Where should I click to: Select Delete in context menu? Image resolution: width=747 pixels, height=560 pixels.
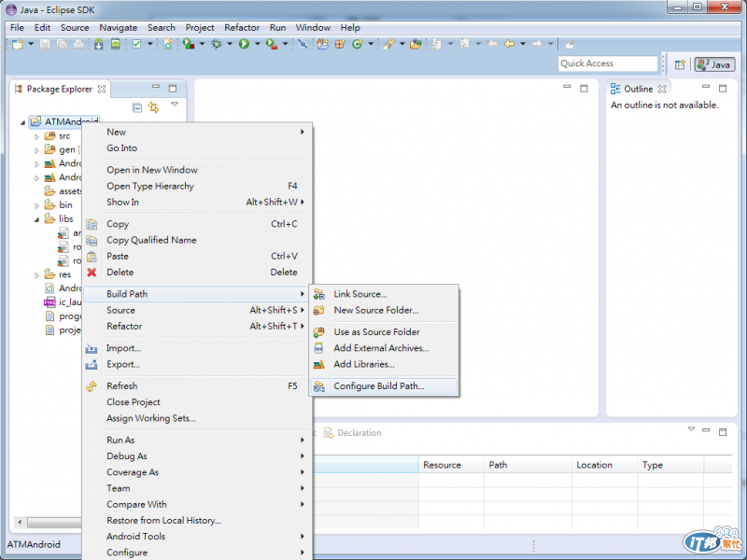pos(198,273)
